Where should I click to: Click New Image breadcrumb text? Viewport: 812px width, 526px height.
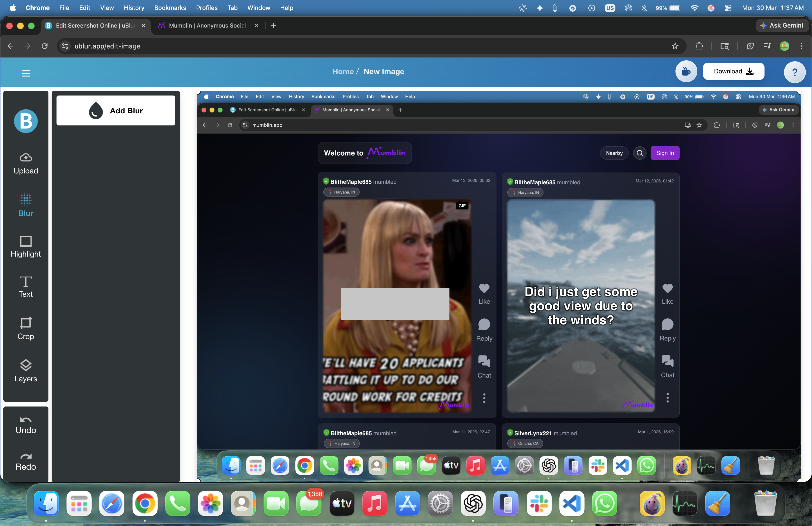384,72
